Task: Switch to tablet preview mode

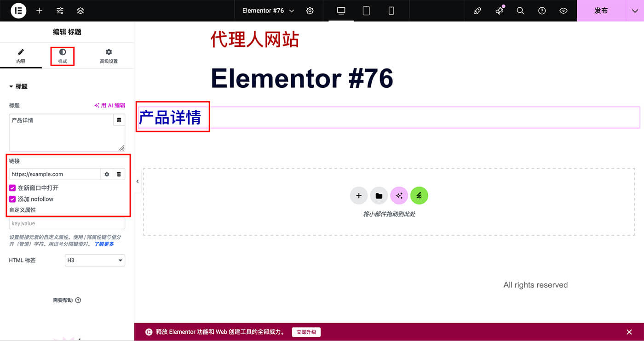Action: (366, 11)
